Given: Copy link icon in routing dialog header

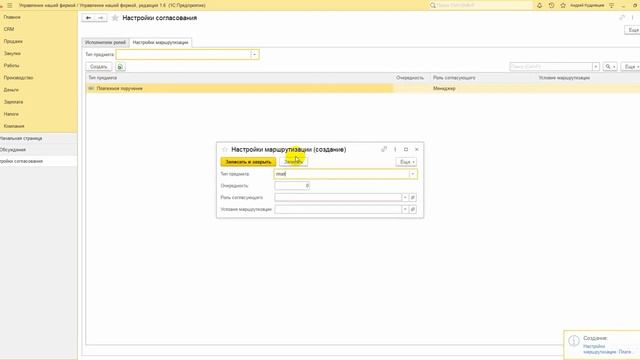Looking at the screenshot, I should pyautogui.click(x=384, y=149).
